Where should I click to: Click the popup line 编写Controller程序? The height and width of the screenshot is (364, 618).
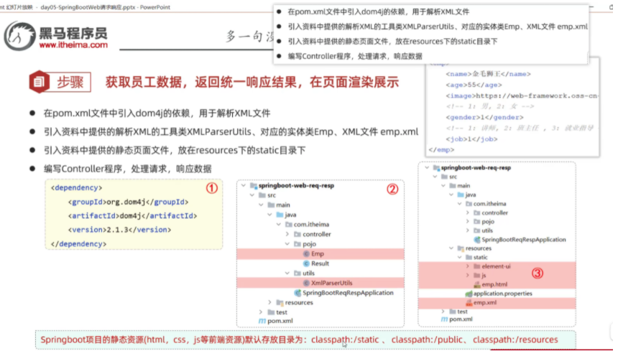tap(355, 56)
